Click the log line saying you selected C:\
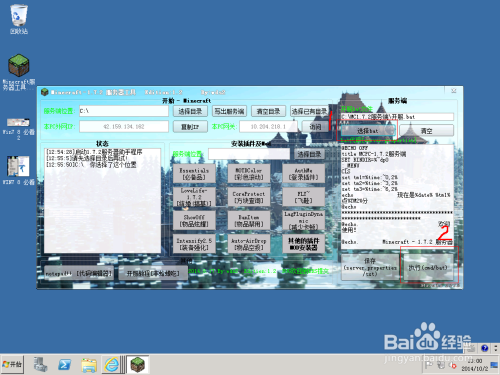The image size is (500, 375). click(91, 165)
